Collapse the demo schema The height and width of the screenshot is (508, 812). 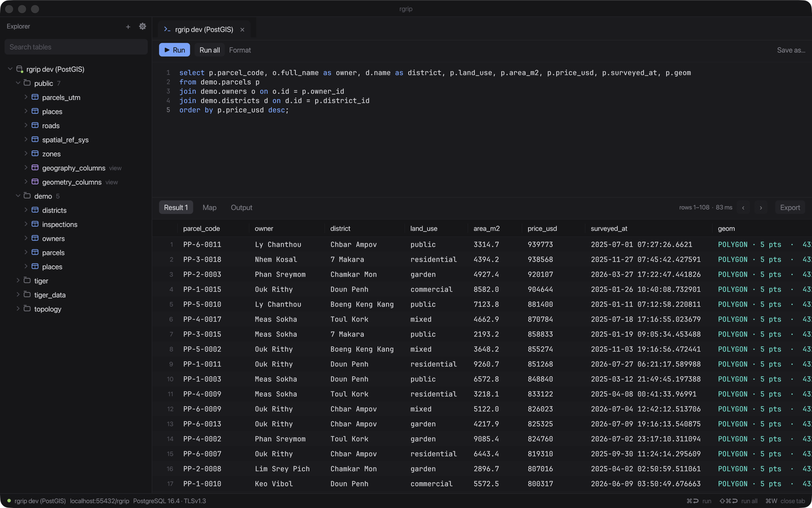(x=18, y=196)
